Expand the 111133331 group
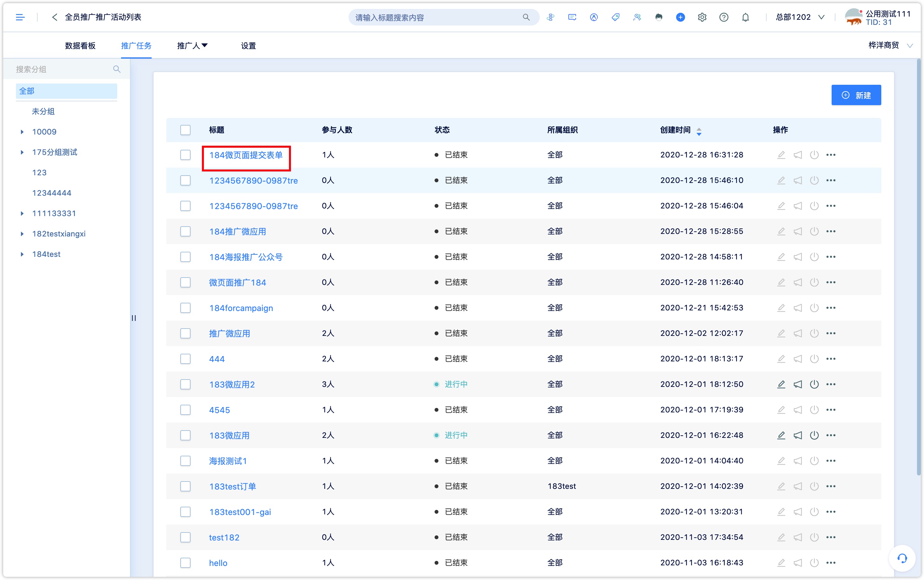The height and width of the screenshot is (580, 924). [x=22, y=213]
